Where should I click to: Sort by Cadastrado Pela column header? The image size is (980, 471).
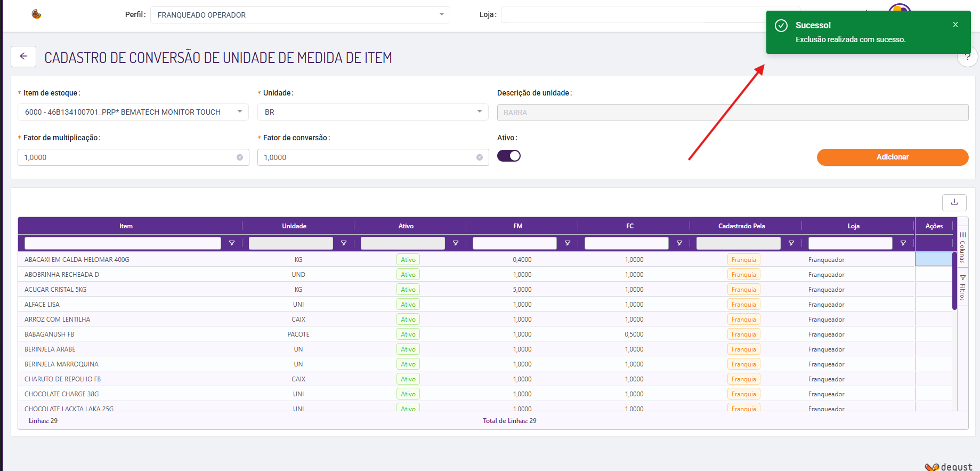(742, 226)
